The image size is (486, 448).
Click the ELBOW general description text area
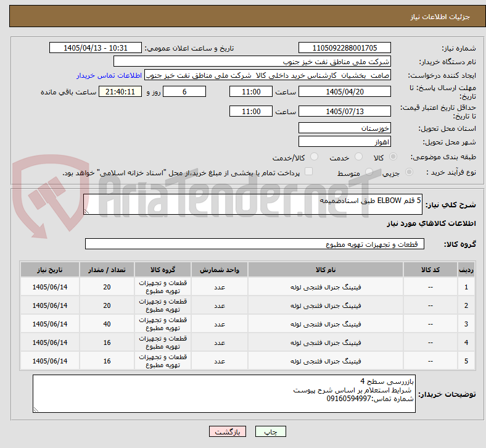[x=253, y=204]
